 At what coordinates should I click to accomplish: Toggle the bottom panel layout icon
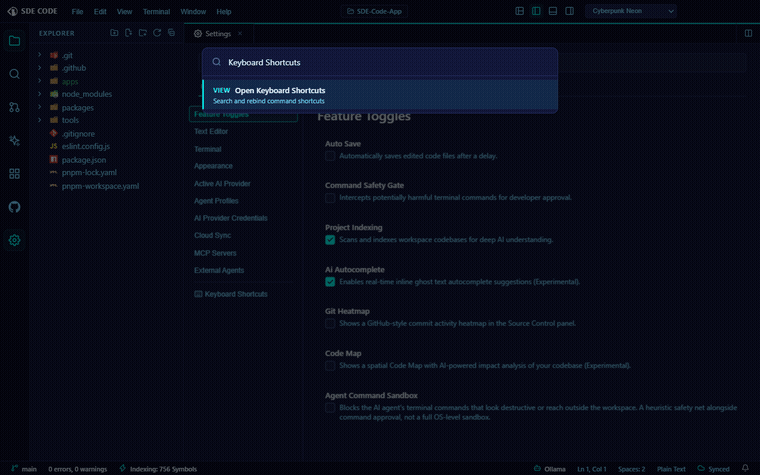pos(553,11)
